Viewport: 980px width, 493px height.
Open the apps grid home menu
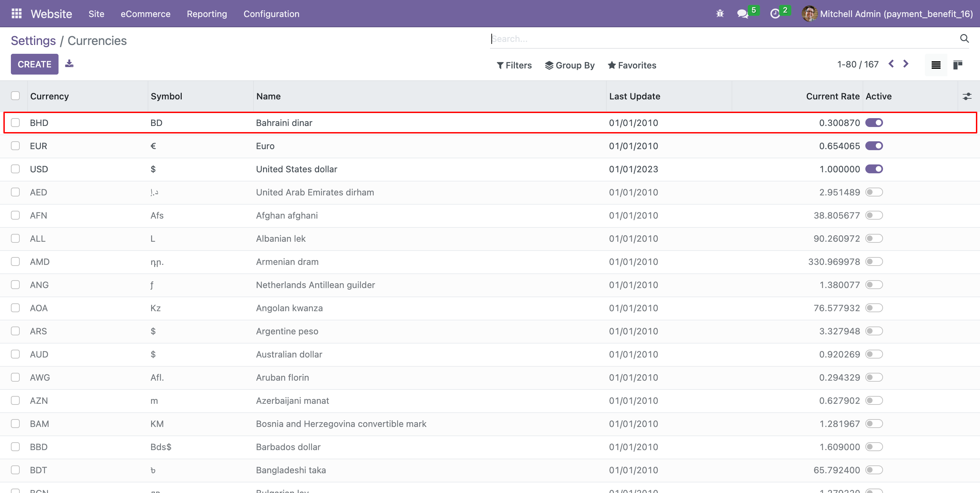click(16, 14)
